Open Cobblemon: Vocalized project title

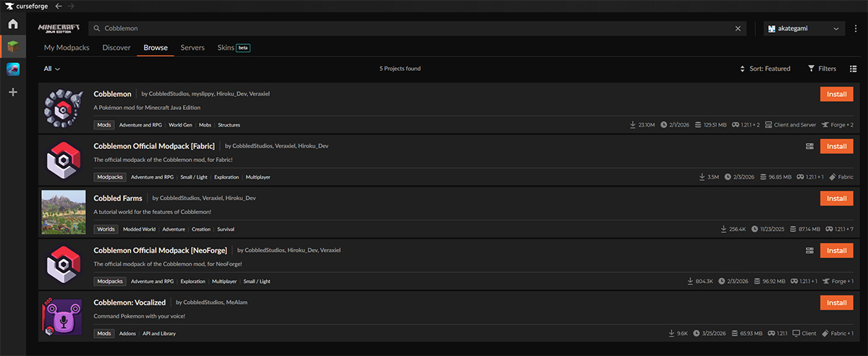pos(130,302)
